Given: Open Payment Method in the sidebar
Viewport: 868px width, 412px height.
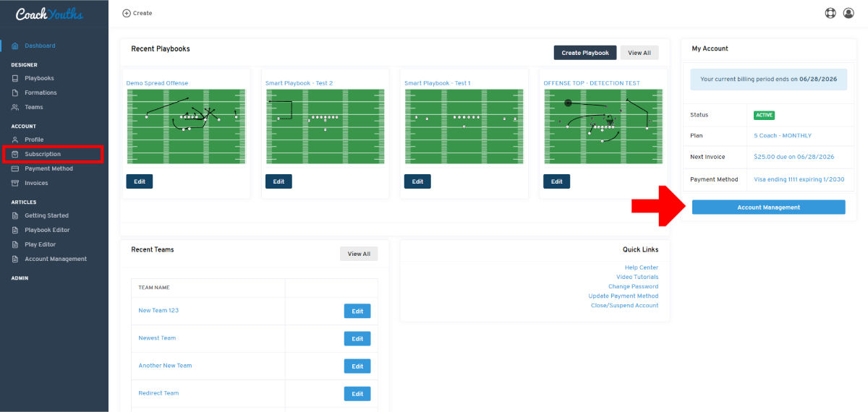Looking at the screenshot, I should pos(48,168).
